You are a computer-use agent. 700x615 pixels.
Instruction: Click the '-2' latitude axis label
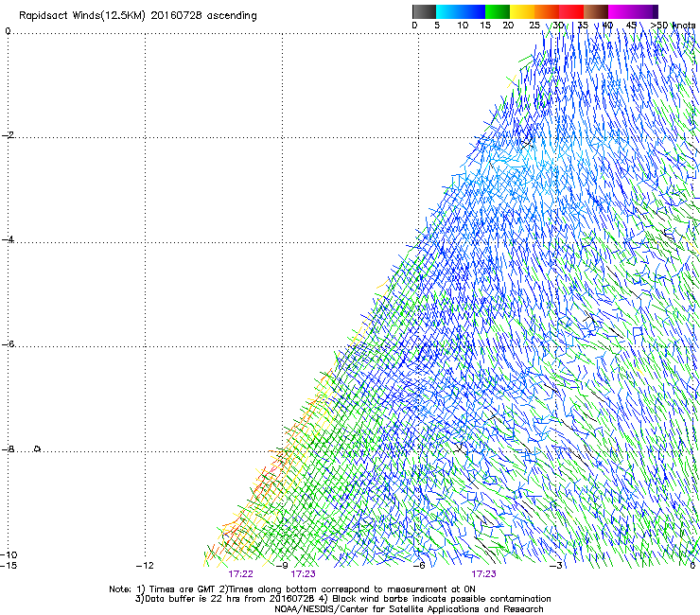[x=8, y=135]
